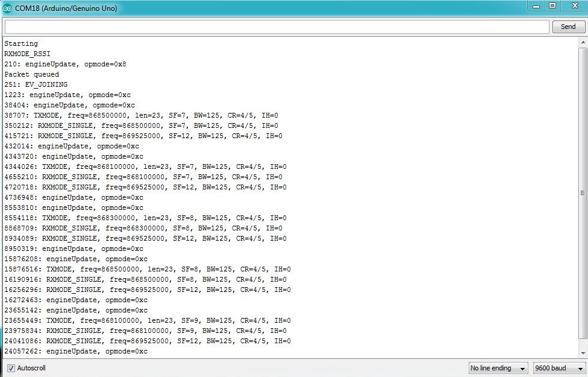Click the vertical scrollbar thumb

pyautogui.click(x=583, y=192)
